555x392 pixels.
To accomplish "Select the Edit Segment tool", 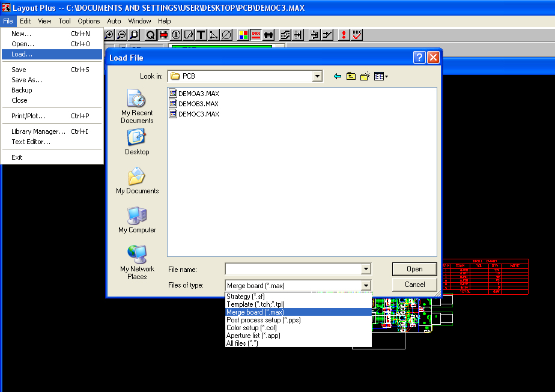I will coord(314,35).
